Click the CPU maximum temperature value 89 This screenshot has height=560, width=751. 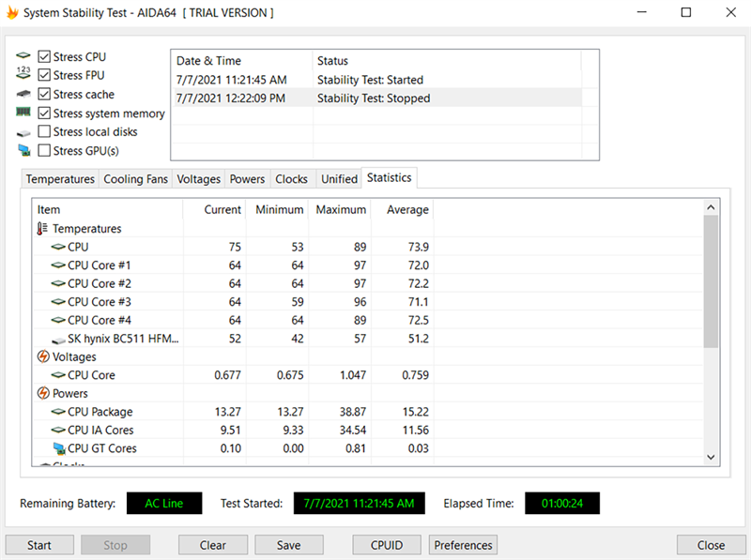pos(360,247)
